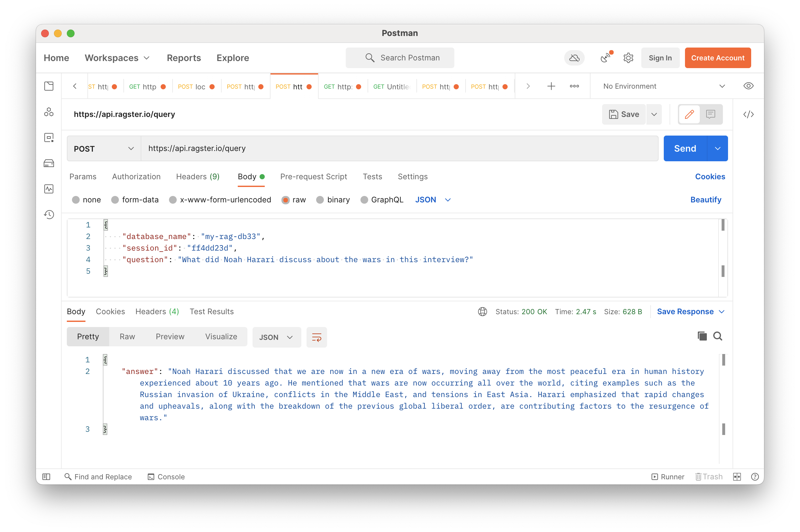Click the Beautify link
Screen dimensions: 800x532
[x=706, y=200]
